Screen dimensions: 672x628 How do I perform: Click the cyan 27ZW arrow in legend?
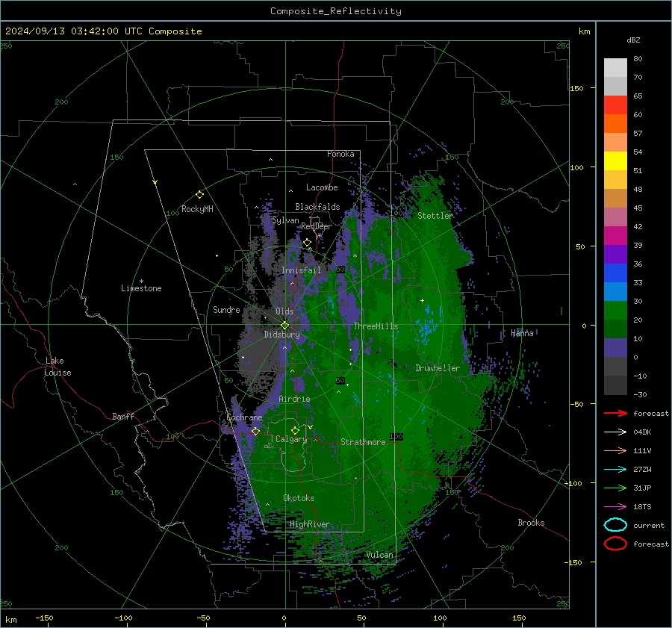(x=615, y=470)
